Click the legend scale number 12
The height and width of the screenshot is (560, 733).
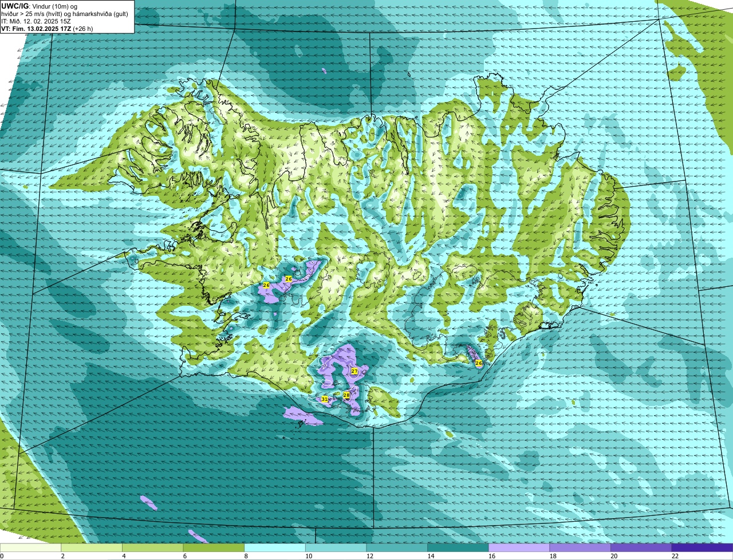(370, 556)
